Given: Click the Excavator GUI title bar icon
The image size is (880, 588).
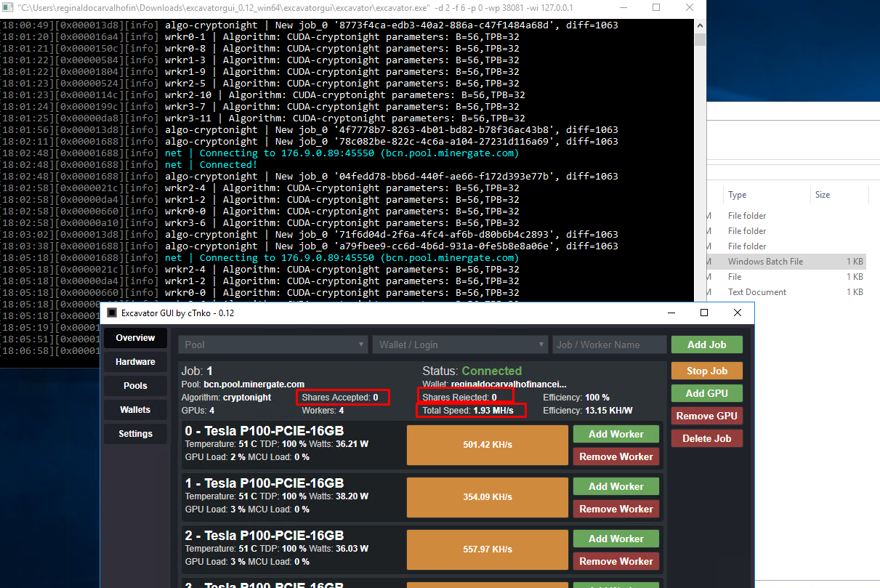Looking at the screenshot, I should click(112, 313).
